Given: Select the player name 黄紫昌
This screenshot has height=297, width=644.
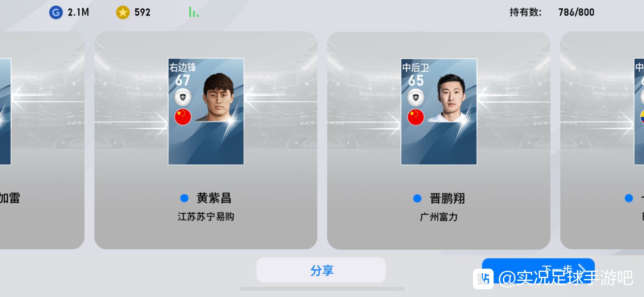Looking at the screenshot, I should click(x=214, y=198).
